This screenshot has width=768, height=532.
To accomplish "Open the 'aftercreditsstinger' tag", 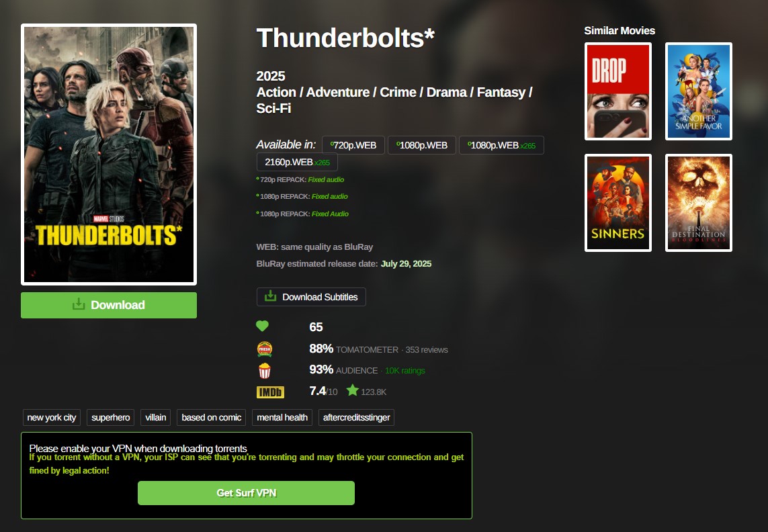I will click(356, 417).
